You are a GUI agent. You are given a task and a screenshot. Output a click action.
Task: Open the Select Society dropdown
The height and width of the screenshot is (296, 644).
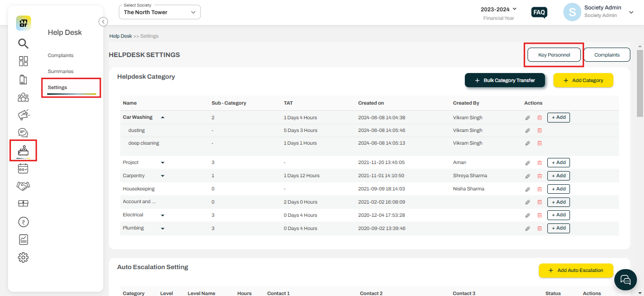click(x=159, y=11)
